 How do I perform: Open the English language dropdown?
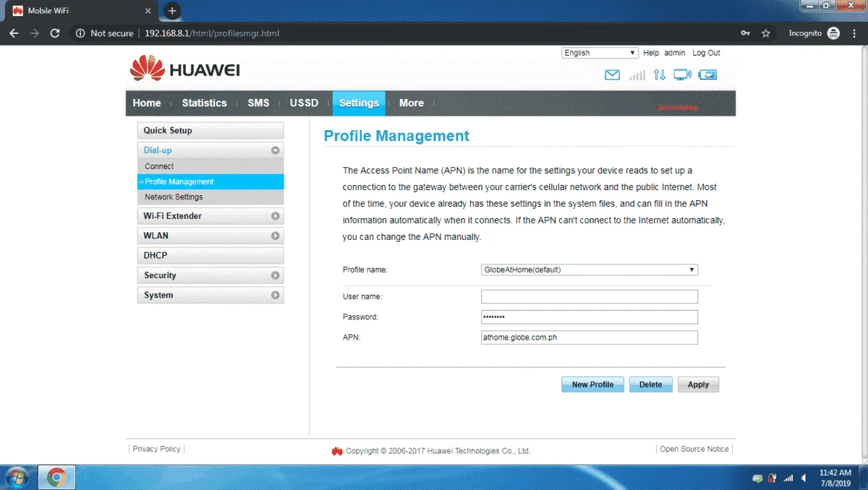tap(600, 53)
